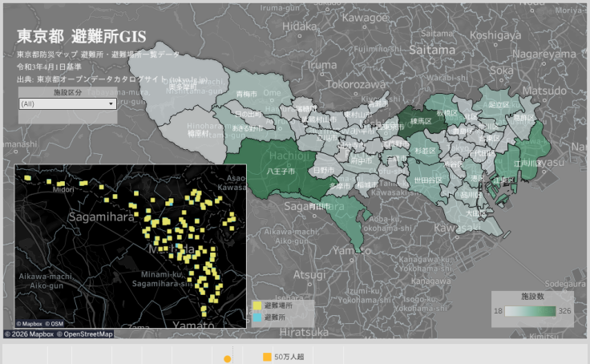Screen dimensions: 590x364
Task: Select the 武蔵野市 region on the map
Action: coord(396,144)
